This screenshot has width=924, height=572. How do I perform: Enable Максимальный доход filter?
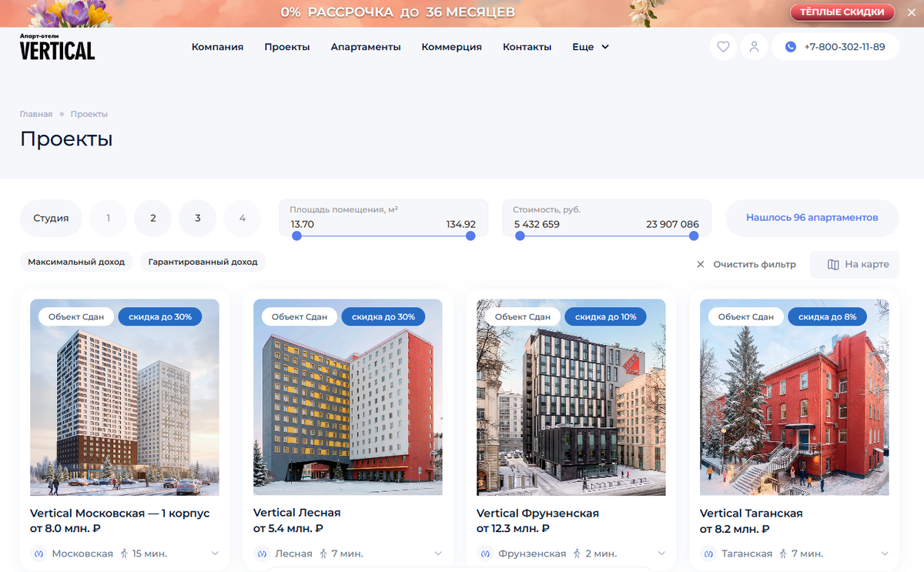76,262
